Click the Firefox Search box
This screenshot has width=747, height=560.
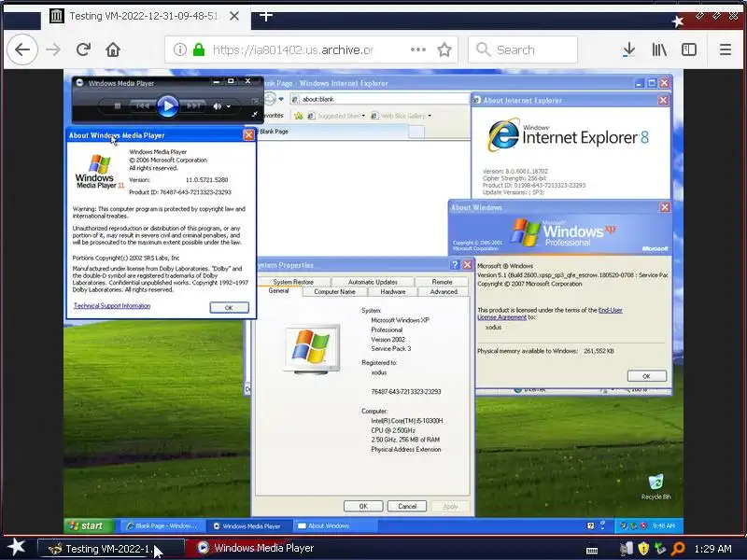(x=523, y=49)
